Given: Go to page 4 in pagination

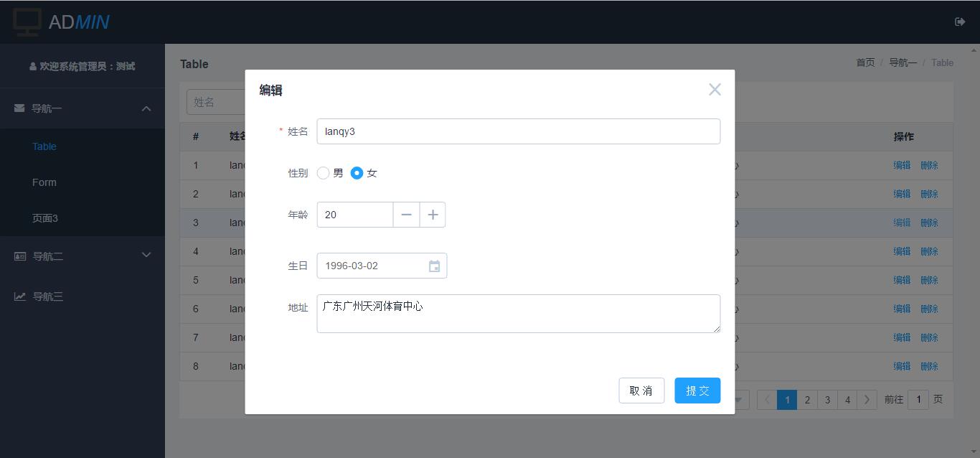Looking at the screenshot, I should (x=847, y=400).
